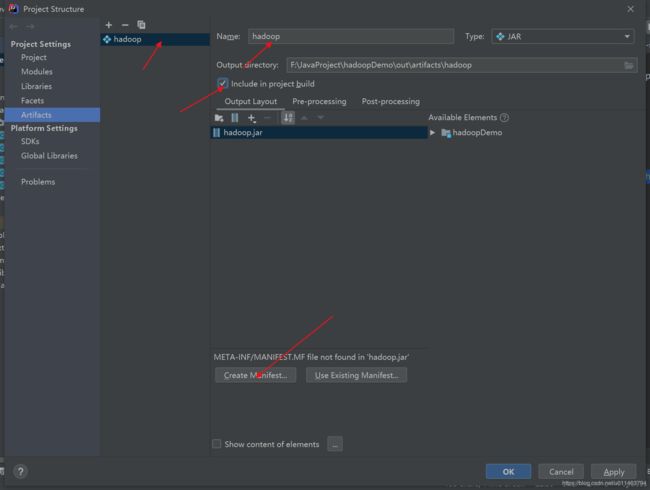Toggle Include in project build checkbox

click(223, 83)
